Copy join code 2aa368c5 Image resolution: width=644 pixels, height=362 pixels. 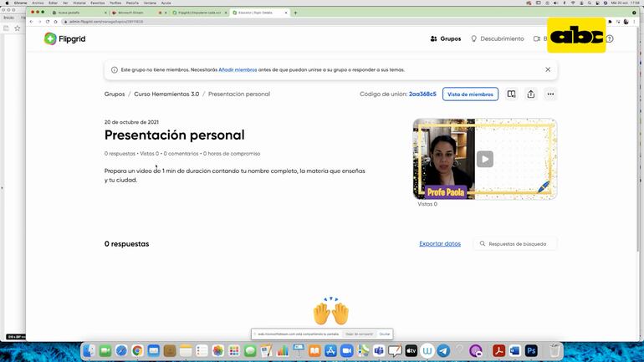click(422, 94)
